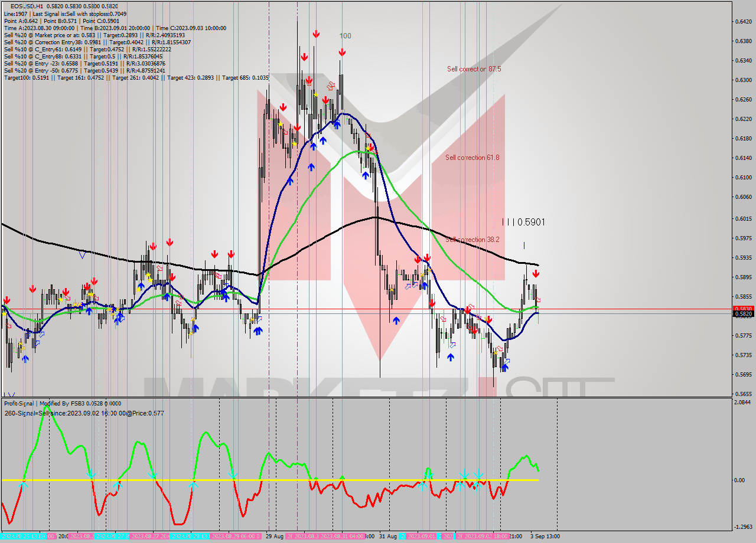Click the 'Target100: 0.5191' targets line
Screen dimensions: 756x543
(136, 77)
